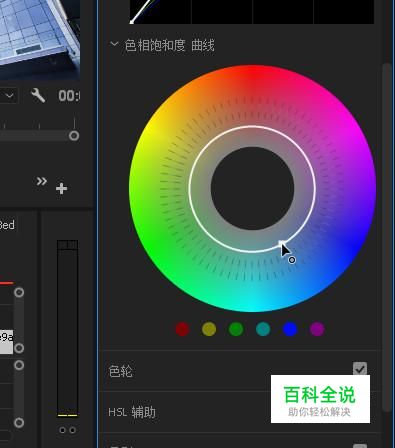Viewport: 395px width, 448px height.
Task: Click the right solo circle under audio meter
Action: click(72, 430)
